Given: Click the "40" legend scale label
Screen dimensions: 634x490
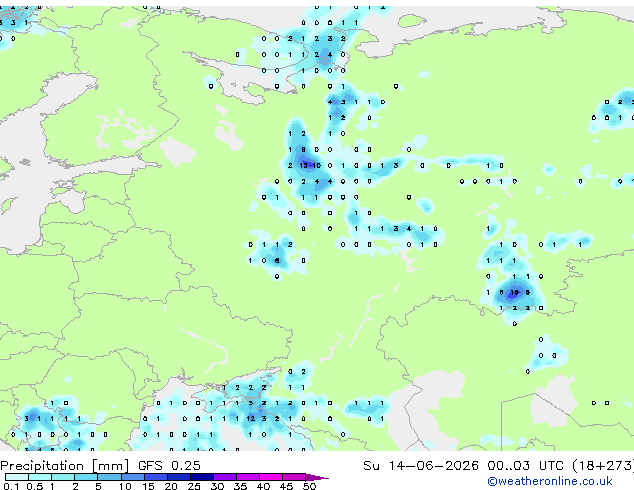Looking at the screenshot, I should 263,486.
